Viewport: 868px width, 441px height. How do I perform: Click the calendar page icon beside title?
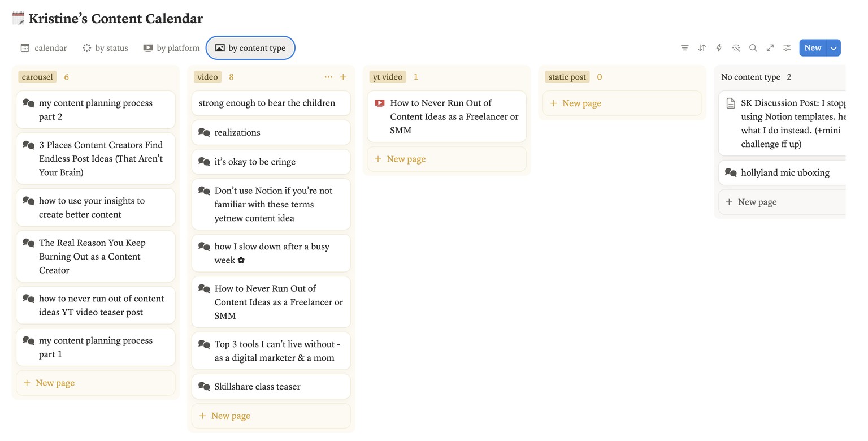[x=18, y=18]
